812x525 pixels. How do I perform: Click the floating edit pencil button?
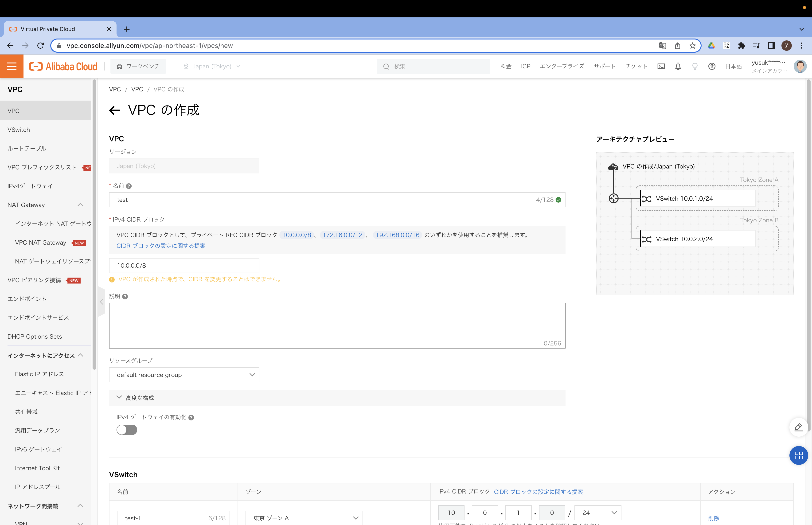(x=798, y=427)
